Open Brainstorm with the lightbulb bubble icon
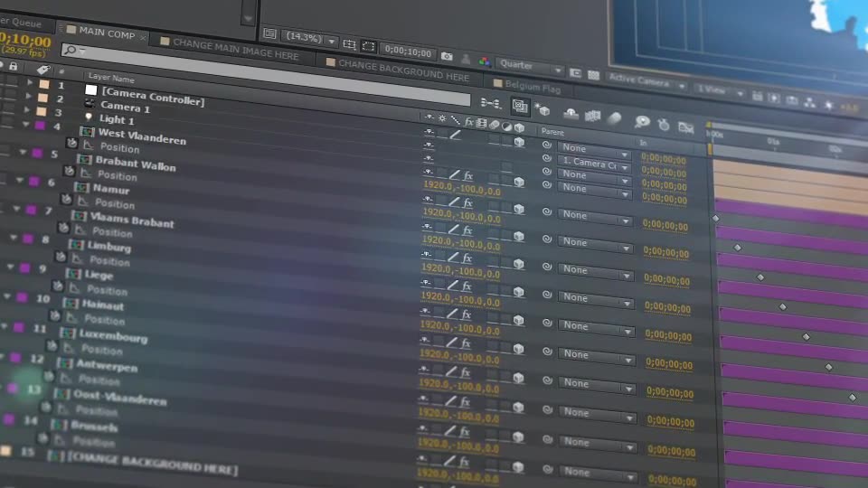868x488 pixels. (x=642, y=122)
